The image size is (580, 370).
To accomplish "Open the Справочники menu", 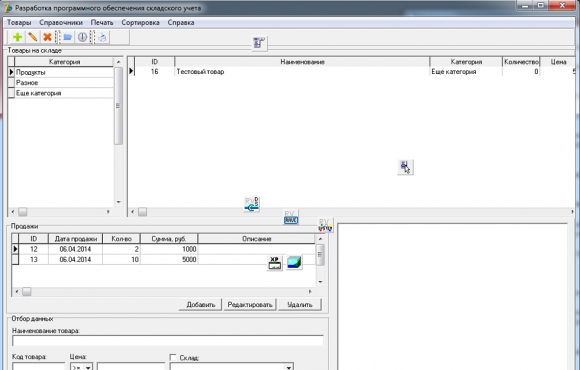I will pos(61,23).
